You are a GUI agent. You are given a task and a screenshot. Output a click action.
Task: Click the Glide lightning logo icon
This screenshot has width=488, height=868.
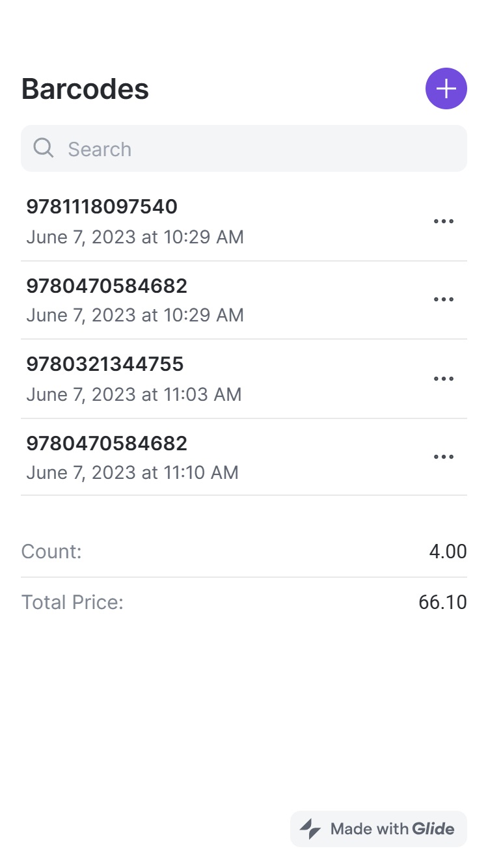tap(310, 829)
